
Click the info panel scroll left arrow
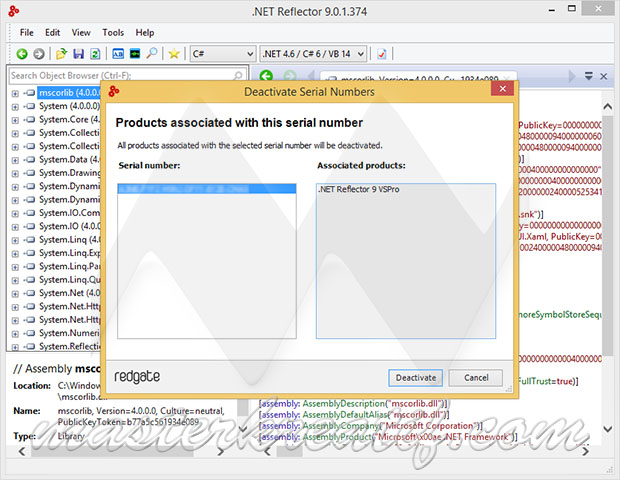point(22,451)
